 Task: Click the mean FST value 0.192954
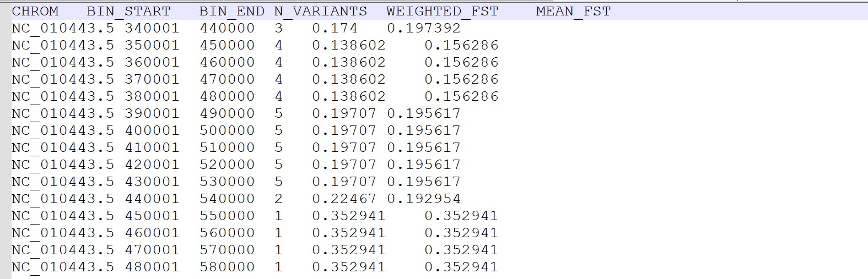[x=424, y=199]
